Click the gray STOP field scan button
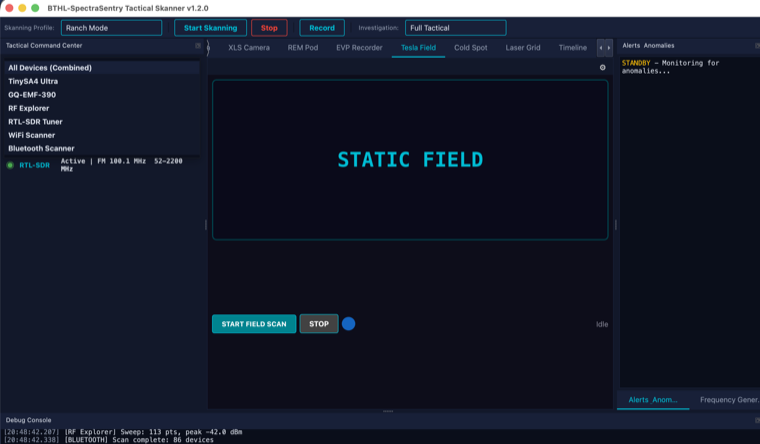Screen dimensions: 760x444 pos(319,324)
